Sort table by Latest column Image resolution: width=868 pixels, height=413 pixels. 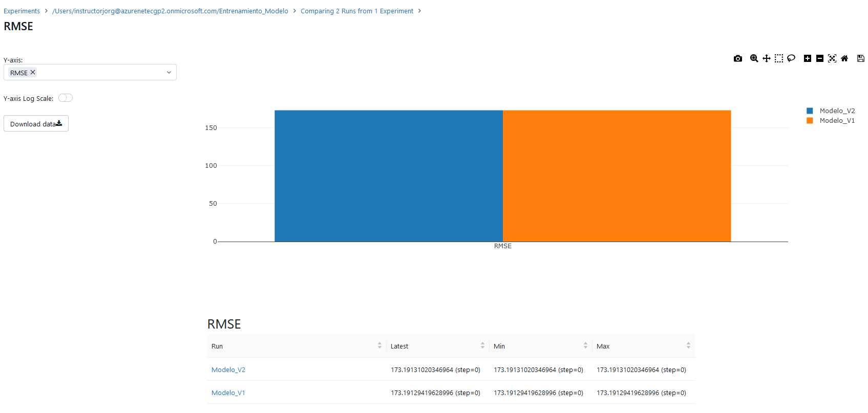482,346
